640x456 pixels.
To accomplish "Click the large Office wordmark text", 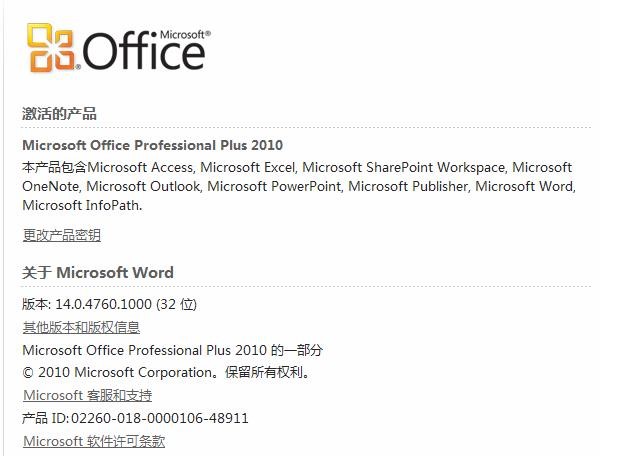I will pos(143,51).
